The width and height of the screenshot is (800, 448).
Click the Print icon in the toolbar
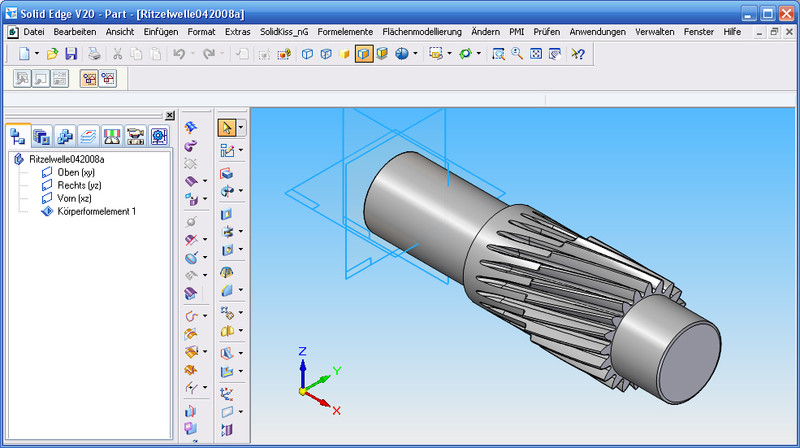92,53
